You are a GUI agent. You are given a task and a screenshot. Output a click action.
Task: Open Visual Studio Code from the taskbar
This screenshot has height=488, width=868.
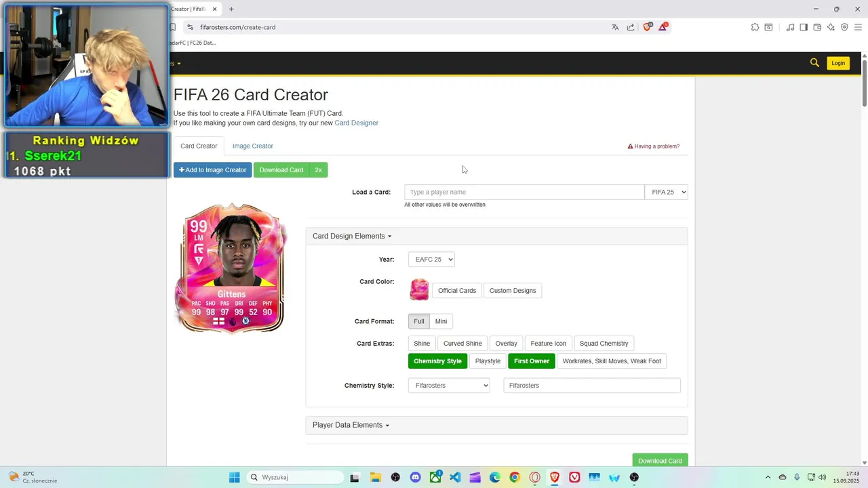point(455,477)
